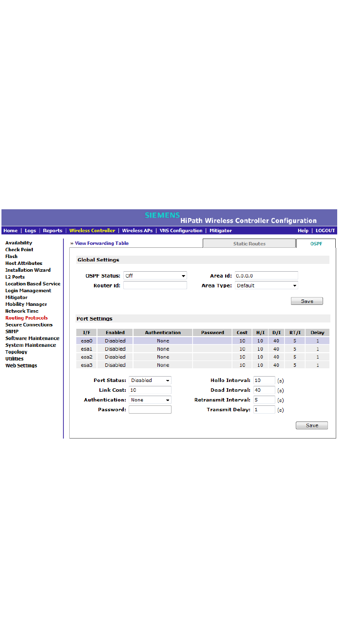This screenshot has height=641, width=364.
Task: Select the esa1 port row
Action: click(x=202, y=349)
